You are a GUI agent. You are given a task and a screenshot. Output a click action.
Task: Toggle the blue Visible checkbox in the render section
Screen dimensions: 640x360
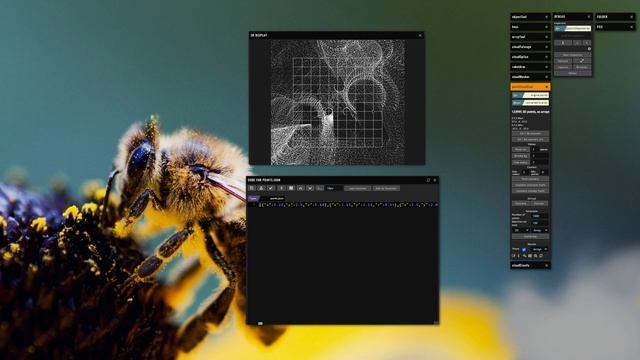pyautogui.click(x=524, y=250)
